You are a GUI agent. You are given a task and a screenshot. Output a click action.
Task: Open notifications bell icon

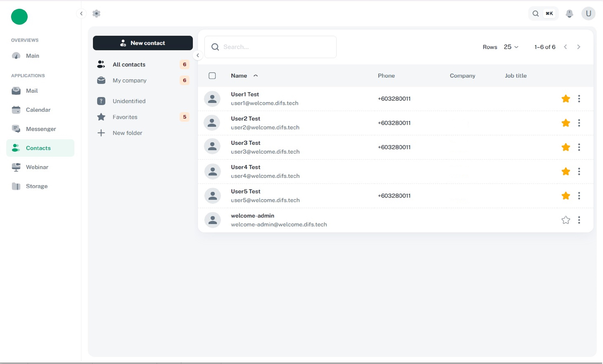(569, 13)
